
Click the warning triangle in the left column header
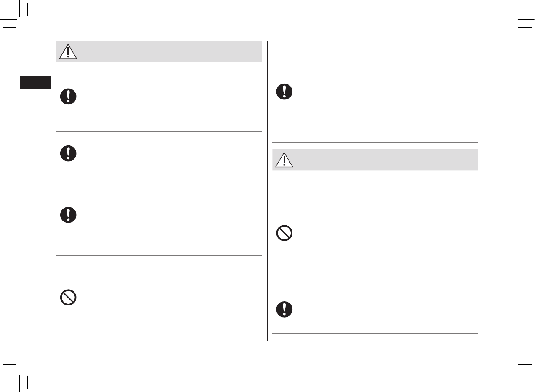tap(68, 51)
